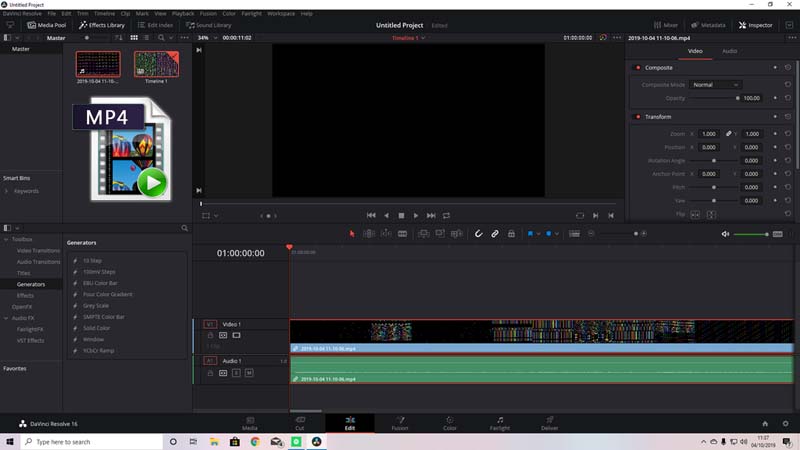Mute timeline audio speaker icon
This screenshot has width=800, height=450.
(725, 234)
